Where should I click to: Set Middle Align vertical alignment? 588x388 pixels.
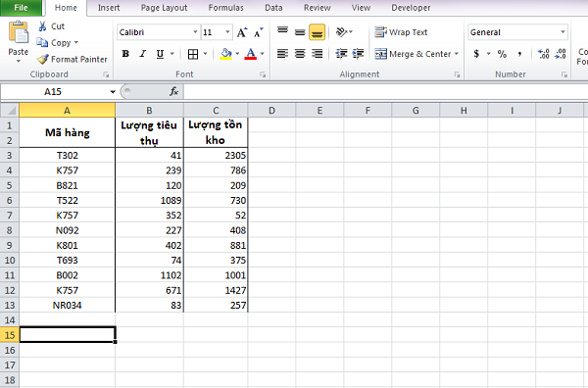(300, 32)
